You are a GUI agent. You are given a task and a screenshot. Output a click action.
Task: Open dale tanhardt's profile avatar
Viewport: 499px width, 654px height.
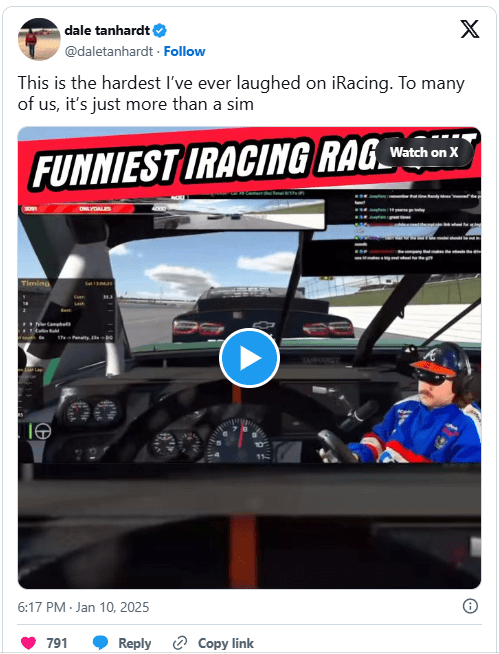point(39,39)
